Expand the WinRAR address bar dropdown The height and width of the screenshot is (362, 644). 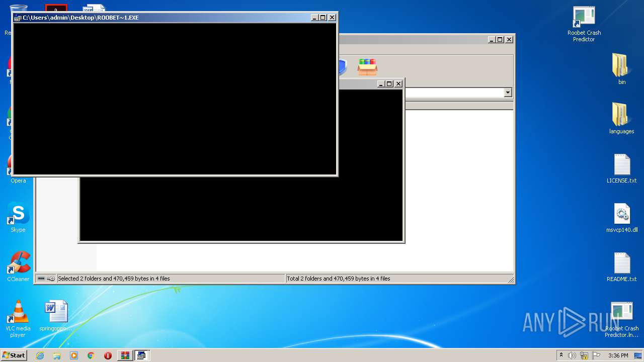[508, 93]
